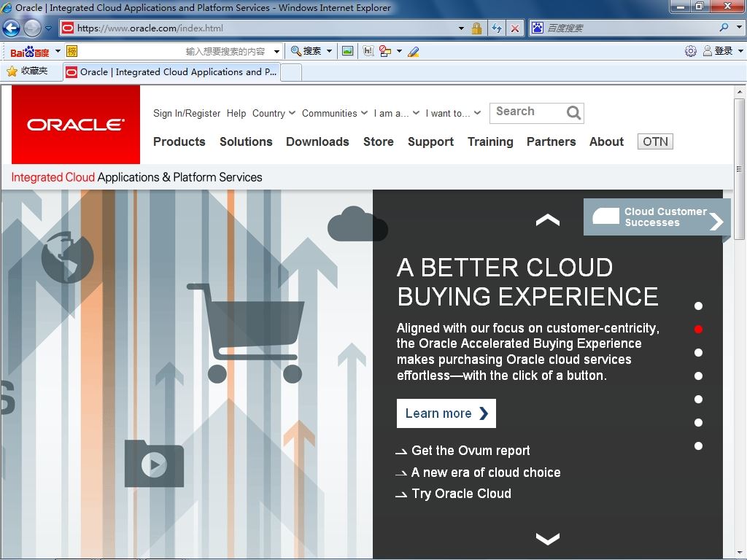Image resolution: width=747 pixels, height=560 pixels.
Task: Click the Baidu toolbar search input field
Action: point(174,51)
